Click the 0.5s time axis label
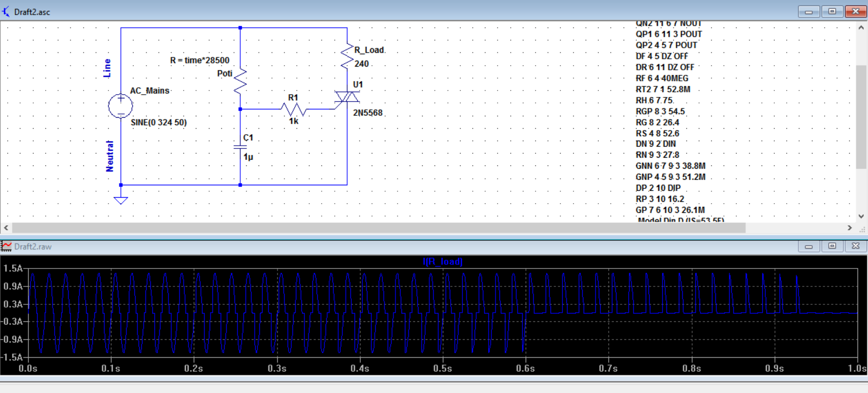Image resolution: width=868 pixels, height=393 pixels. (443, 369)
